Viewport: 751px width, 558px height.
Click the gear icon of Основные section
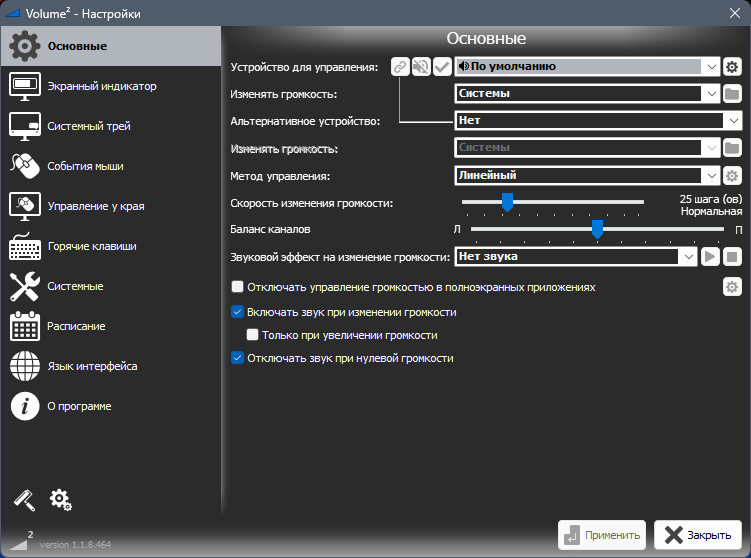pyautogui.click(x=25, y=46)
